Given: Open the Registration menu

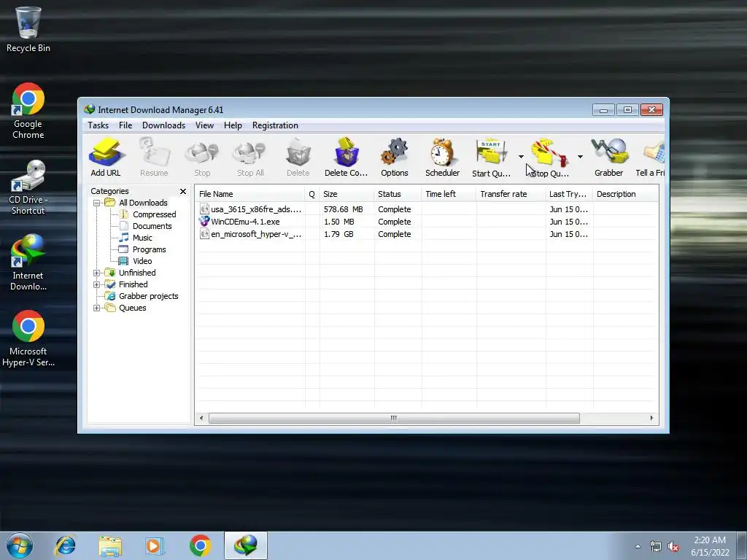Looking at the screenshot, I should tap(275, 125).
